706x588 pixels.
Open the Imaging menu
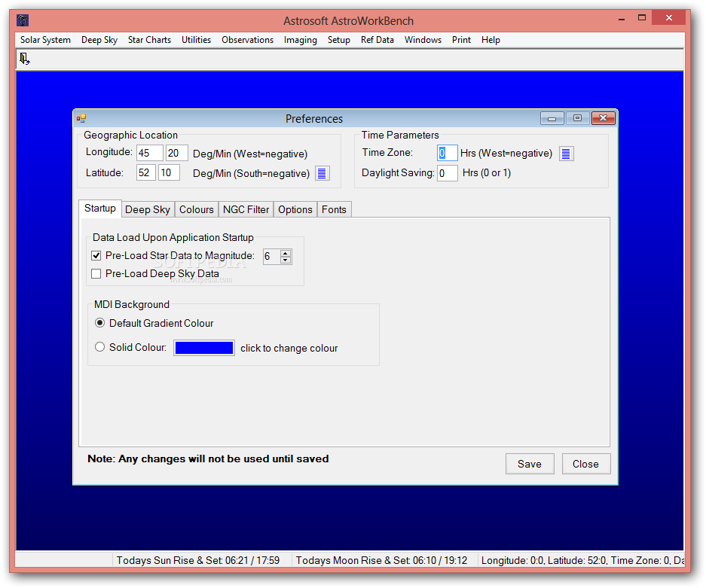[x=301, y=40]
